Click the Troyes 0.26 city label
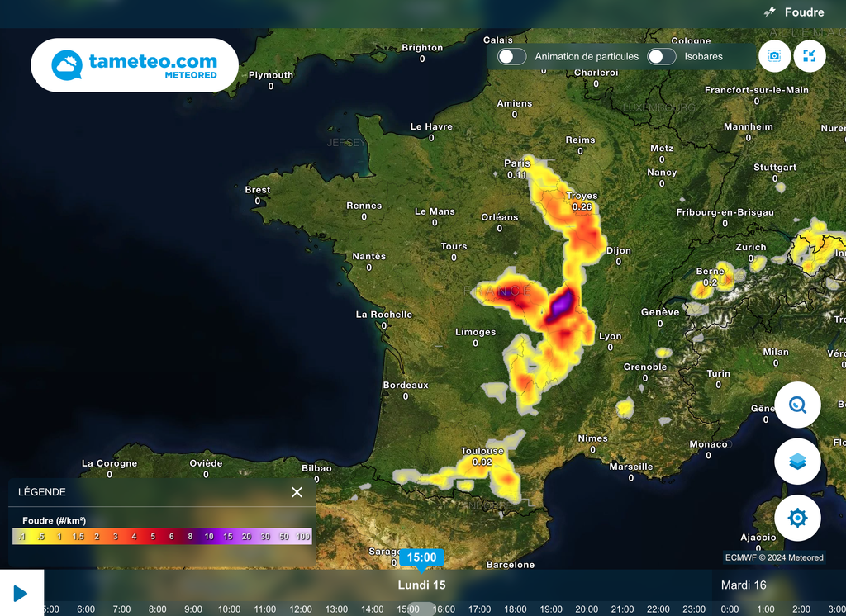 [x=582, y=201]
